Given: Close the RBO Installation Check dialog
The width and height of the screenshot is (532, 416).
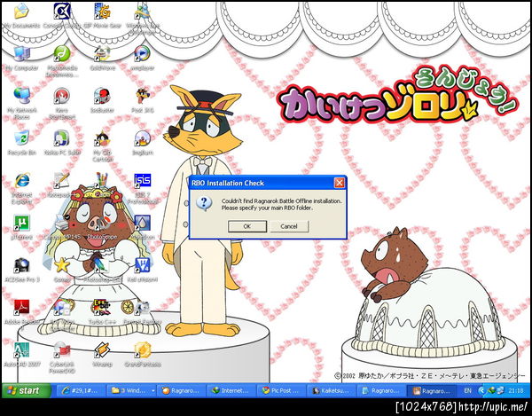Looking at the screenshot, I should (340, 183).
